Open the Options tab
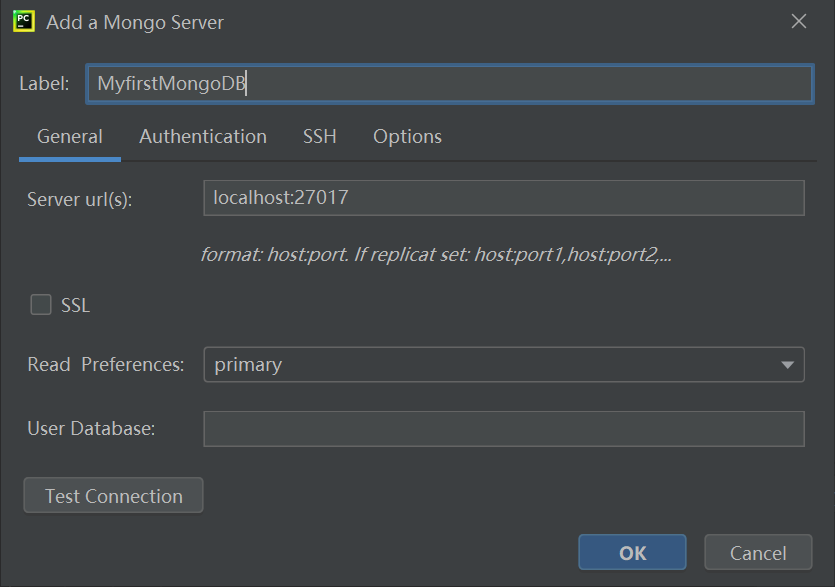Image resolution: width=835 pixels, height=587 pixels. pos(407,136)
